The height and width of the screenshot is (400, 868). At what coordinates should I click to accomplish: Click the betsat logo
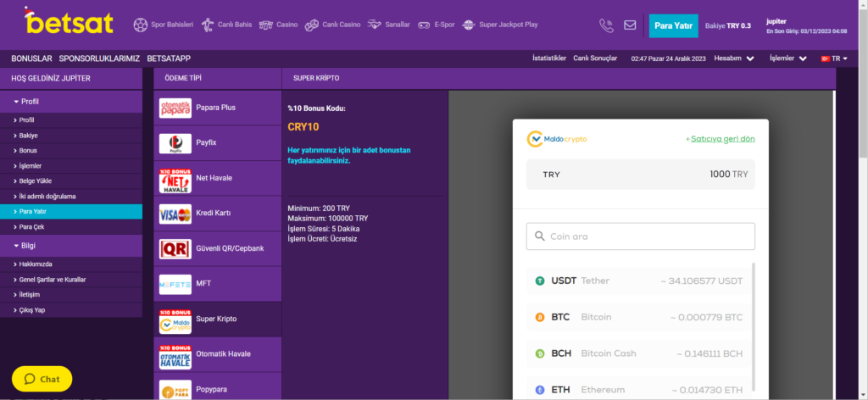(69, 21)
